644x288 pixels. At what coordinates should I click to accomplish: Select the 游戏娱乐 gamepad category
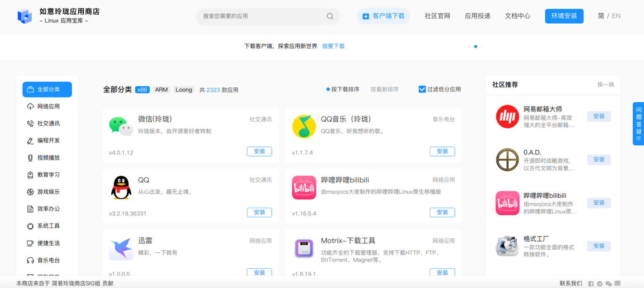[47, 192]
